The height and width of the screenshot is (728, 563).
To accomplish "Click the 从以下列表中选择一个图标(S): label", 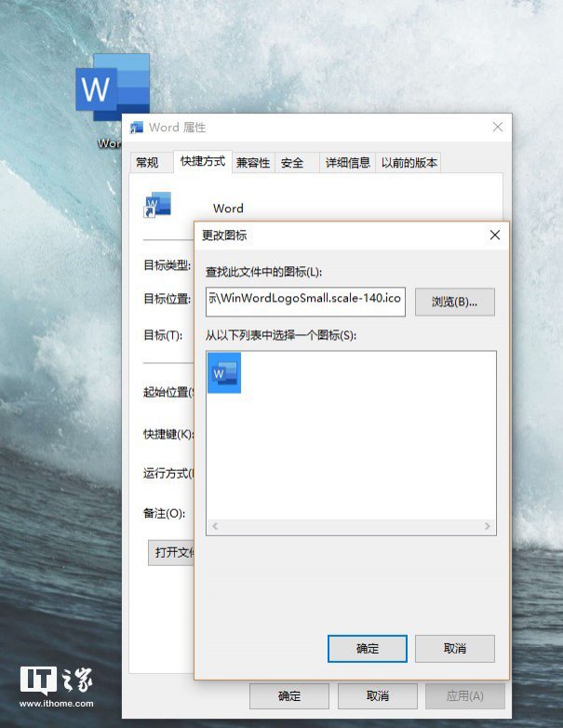I will 281,335.
